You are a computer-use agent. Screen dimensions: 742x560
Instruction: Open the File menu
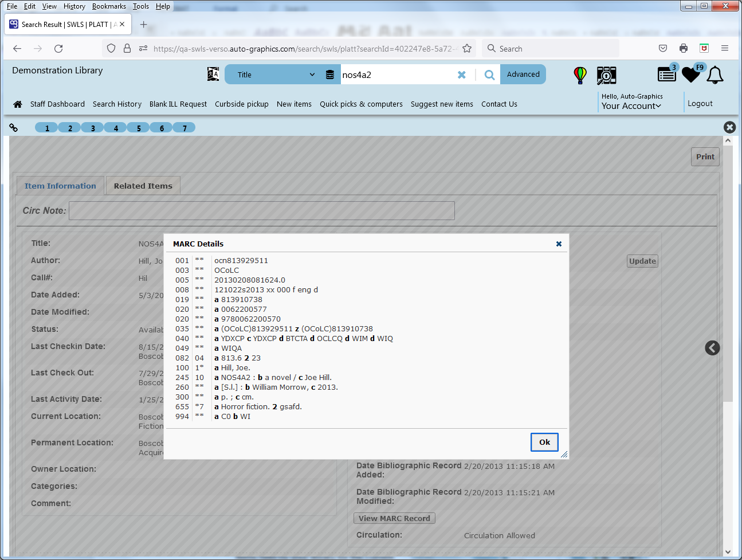tap(12, 6)
